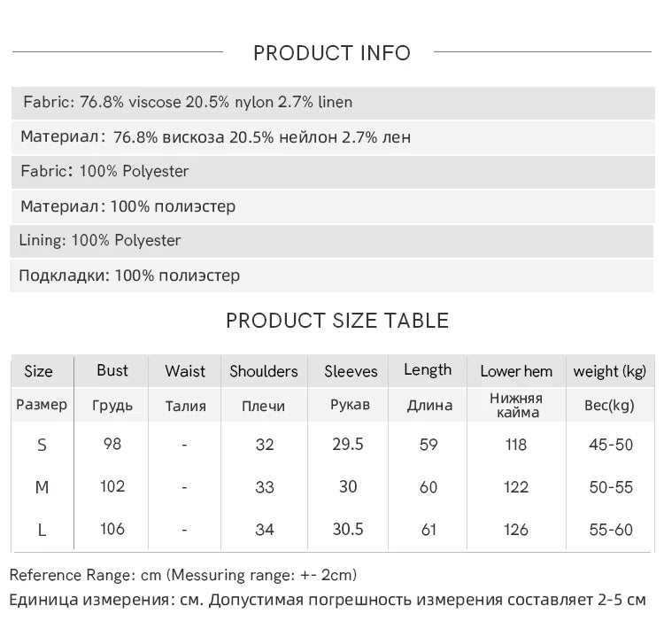Select bust value 102 for size M
This screenshot has height=644, width=664.
[x=112, y=486]
